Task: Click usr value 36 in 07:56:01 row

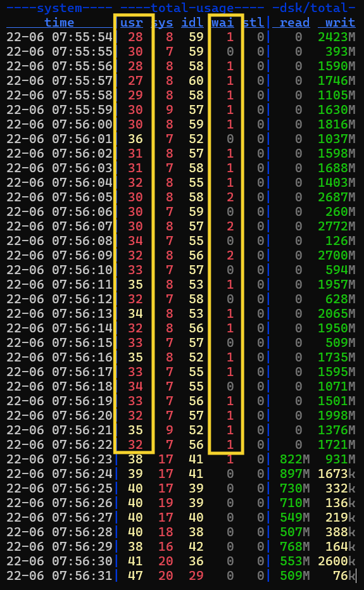Action: (x=135, y=139)
